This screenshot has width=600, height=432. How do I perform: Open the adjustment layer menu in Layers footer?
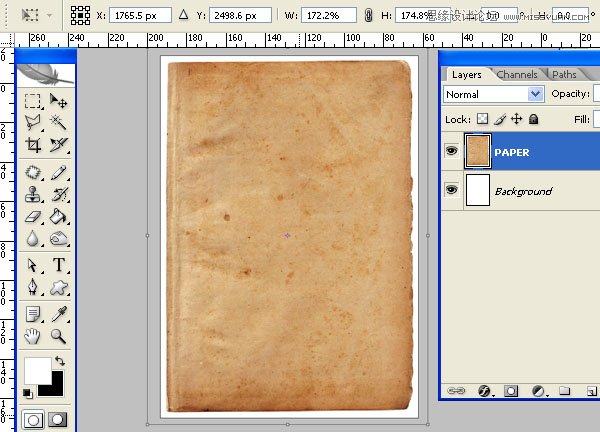tap(537, 390)
